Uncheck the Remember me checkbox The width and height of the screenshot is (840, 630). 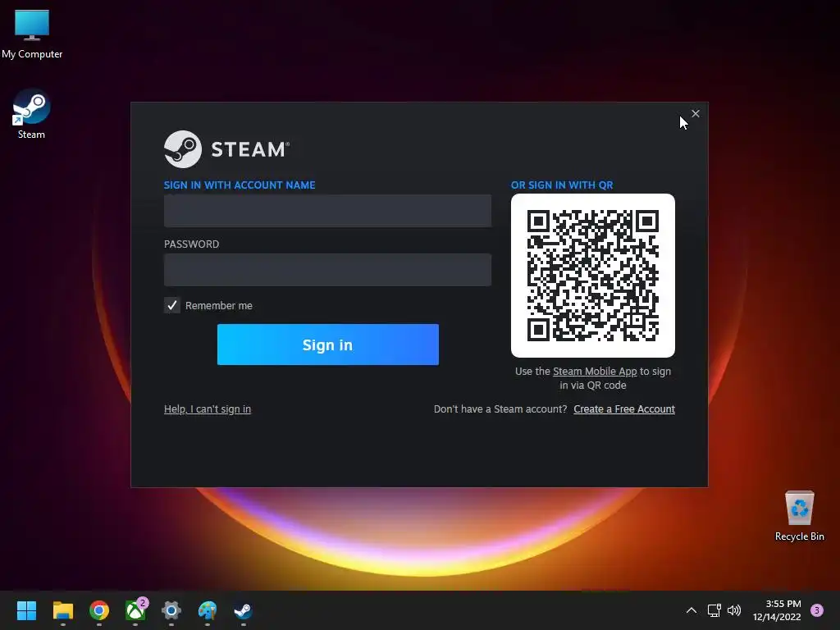click(172, 305)
